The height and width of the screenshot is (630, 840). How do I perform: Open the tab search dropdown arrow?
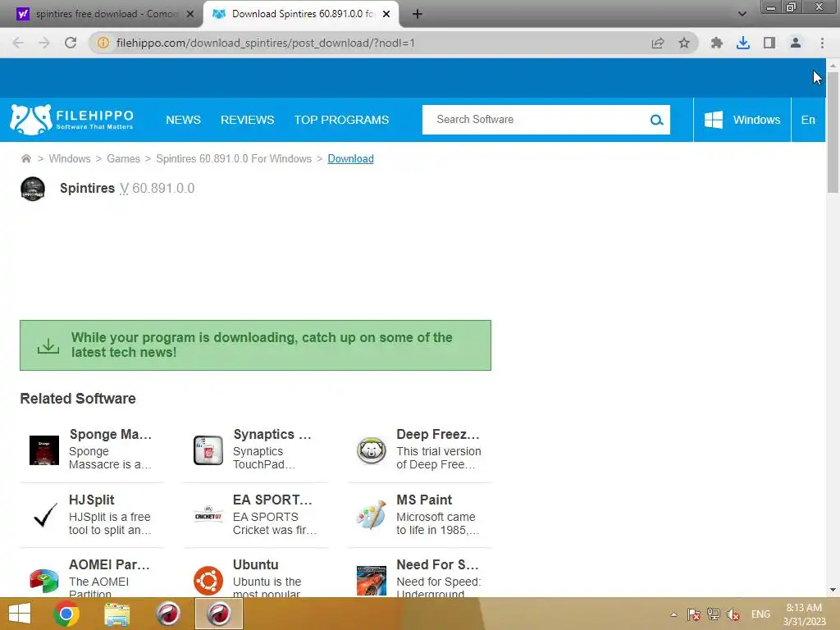[x=742, y=14]
